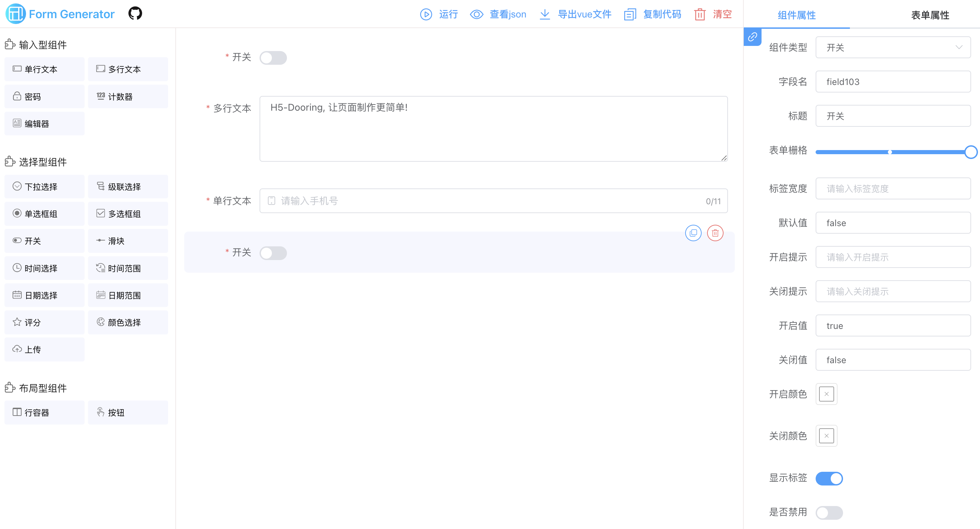Copy the selected 开关 form item
This screenshot has width=980, height=529.
coord(693,233)
